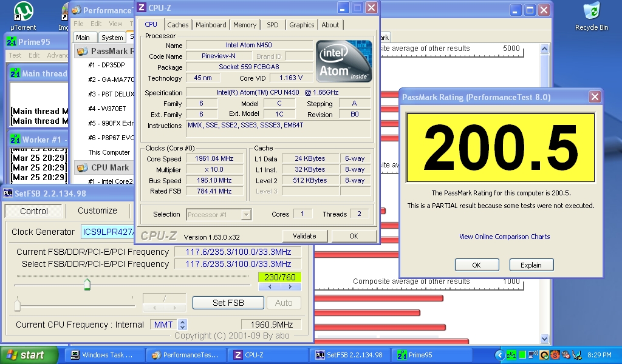Select the #3 - P6T DELUX result row

point(111,94)
